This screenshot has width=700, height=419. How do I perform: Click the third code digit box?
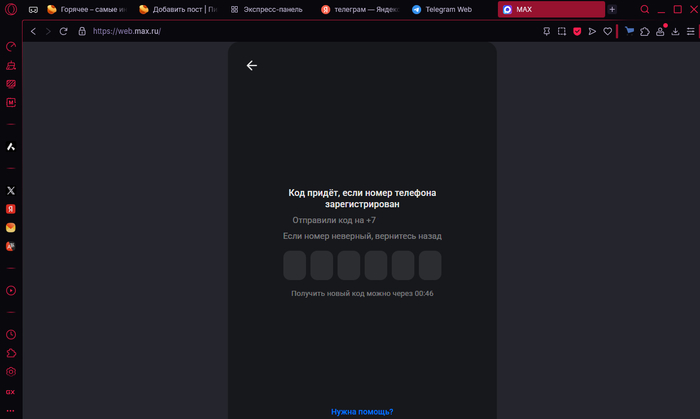[349, 265]
